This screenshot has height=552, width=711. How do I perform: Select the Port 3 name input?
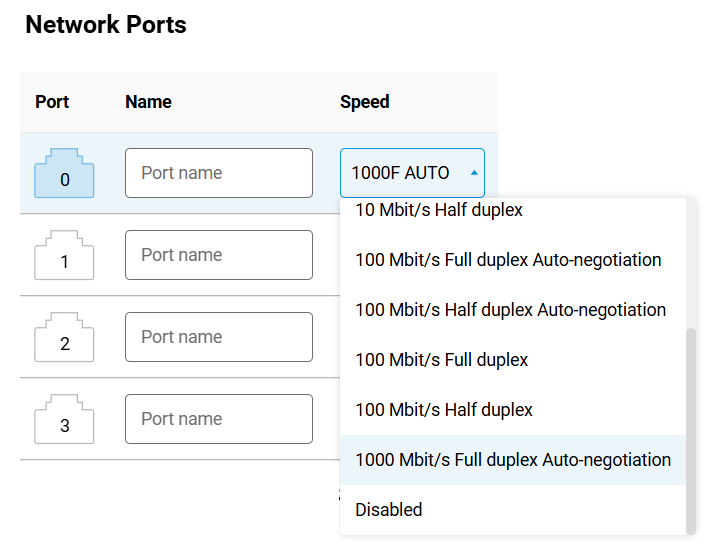pyautogui.click(x=218, y=419)
